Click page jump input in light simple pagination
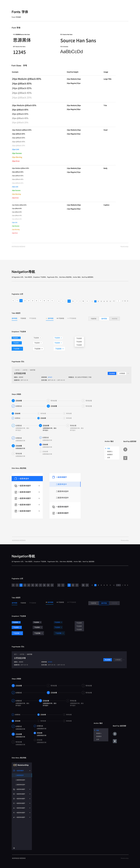This screenshot has height=868, width=140. 118,301
